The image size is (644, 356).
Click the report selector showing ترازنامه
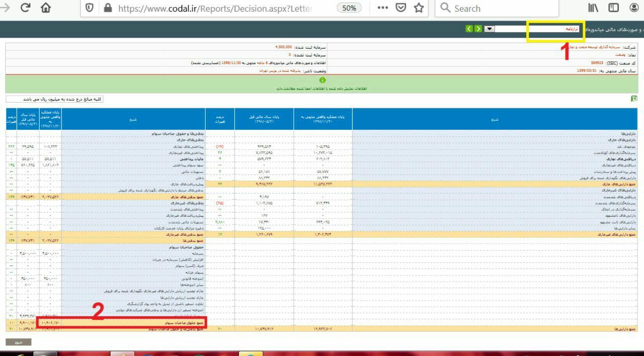[537, 29]
